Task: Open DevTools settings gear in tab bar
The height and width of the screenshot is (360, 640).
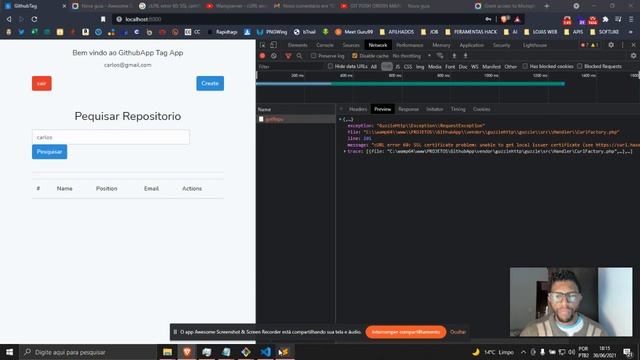Action: tap(611, 45)
